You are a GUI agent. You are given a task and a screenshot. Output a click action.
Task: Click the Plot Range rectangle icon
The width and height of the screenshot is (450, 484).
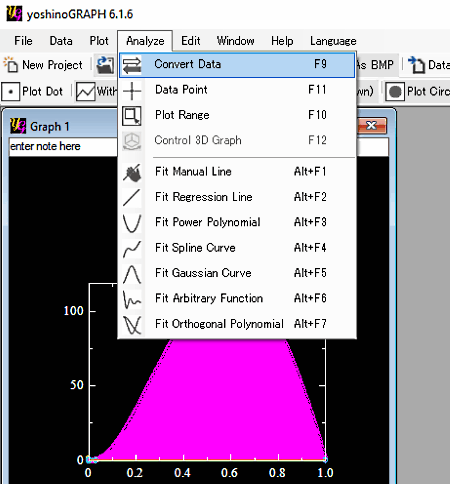click(x=132, y=116)
